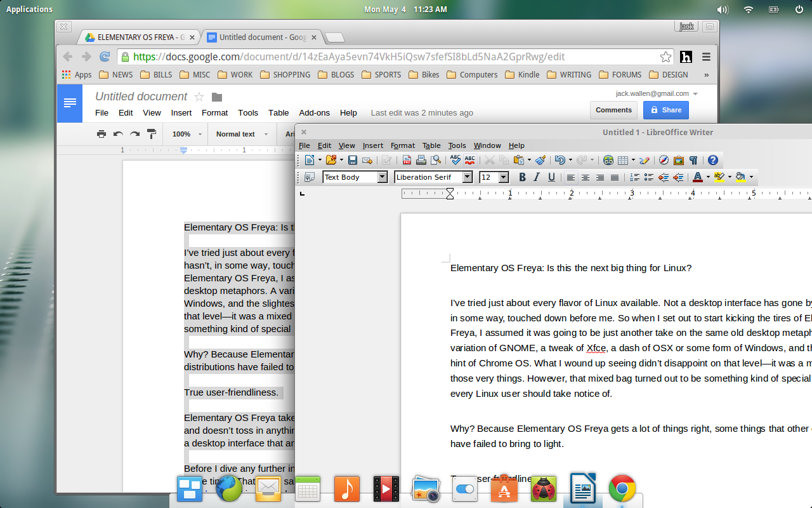The image size is (812, 508).
Task: Star the Untitled document in Google Docs
Action: [199, 97]
